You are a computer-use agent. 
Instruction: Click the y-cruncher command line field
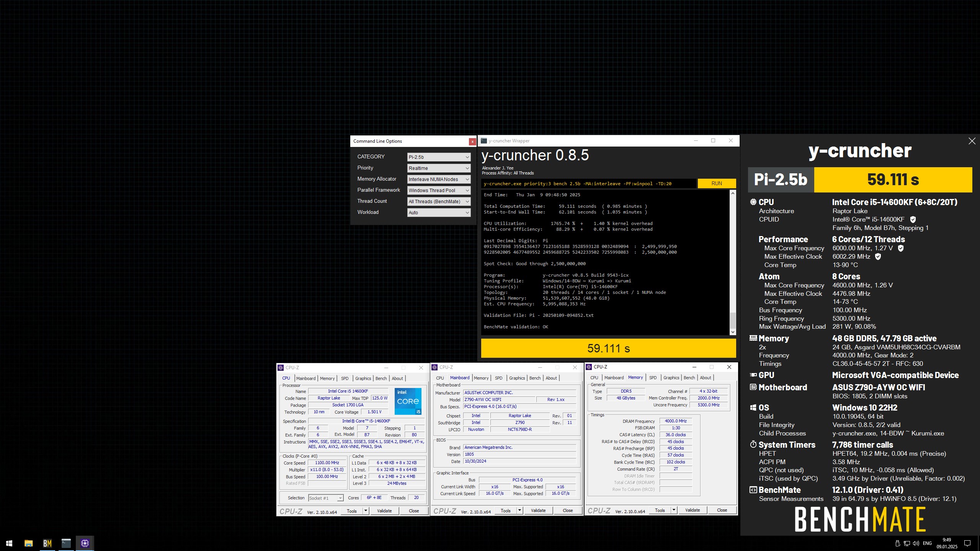coord(588,184)
